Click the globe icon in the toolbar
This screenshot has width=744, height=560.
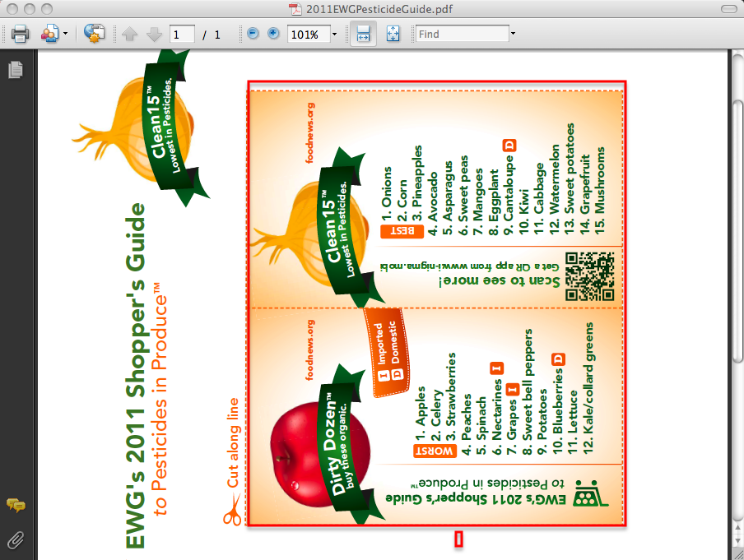(x=94, y=35)
